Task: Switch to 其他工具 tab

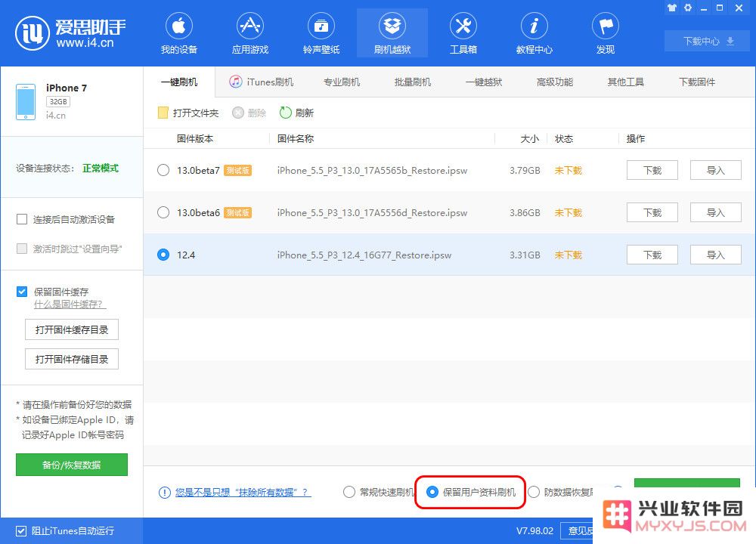Action: click(x=626, y=82)
